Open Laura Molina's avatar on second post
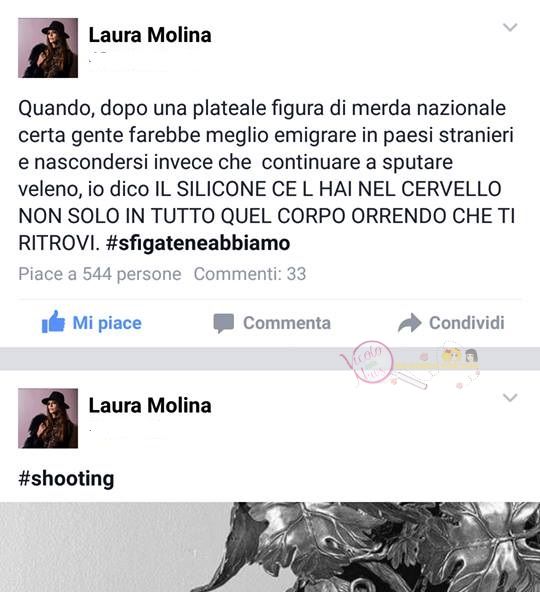540x592 pixels. point(48,418)
